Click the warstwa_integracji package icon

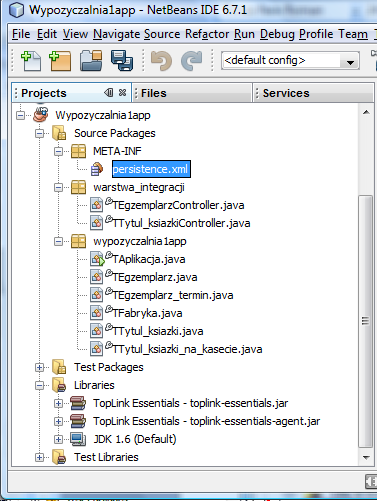(78, 187)
